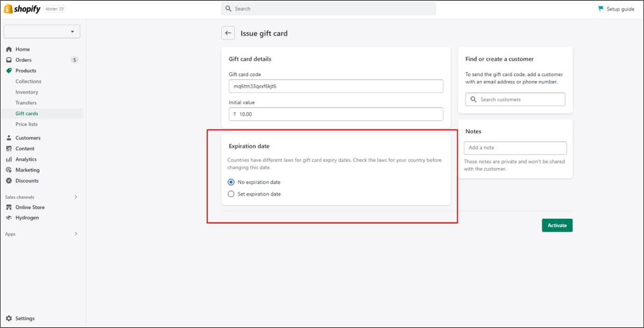644x328 pixels.
Task: Go back using the arrow button
Action: (228, 33)
